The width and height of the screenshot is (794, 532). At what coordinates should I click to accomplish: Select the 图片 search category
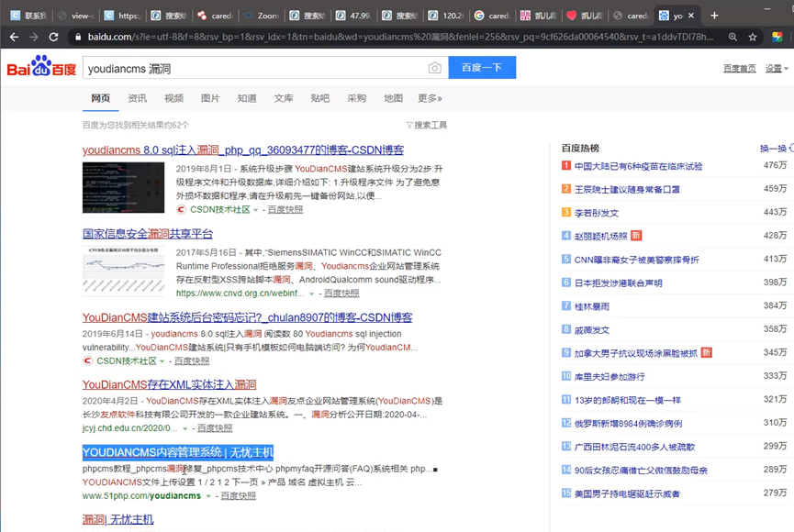click(210, 98)
